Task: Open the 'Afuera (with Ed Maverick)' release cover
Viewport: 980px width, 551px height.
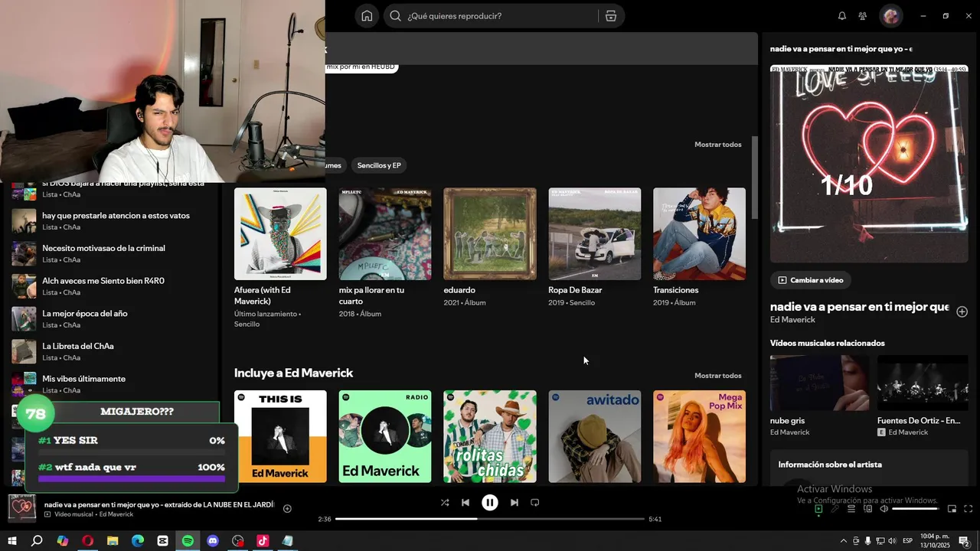Action: [280, 234]
